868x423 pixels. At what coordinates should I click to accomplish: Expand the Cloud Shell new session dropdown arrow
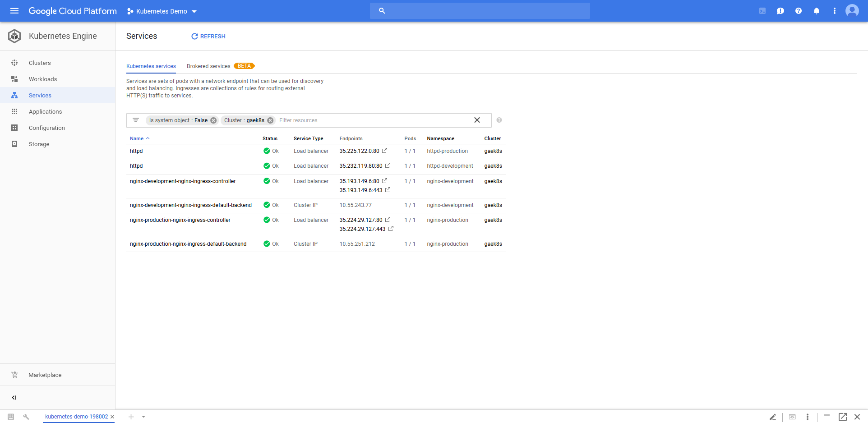point(143,417)
